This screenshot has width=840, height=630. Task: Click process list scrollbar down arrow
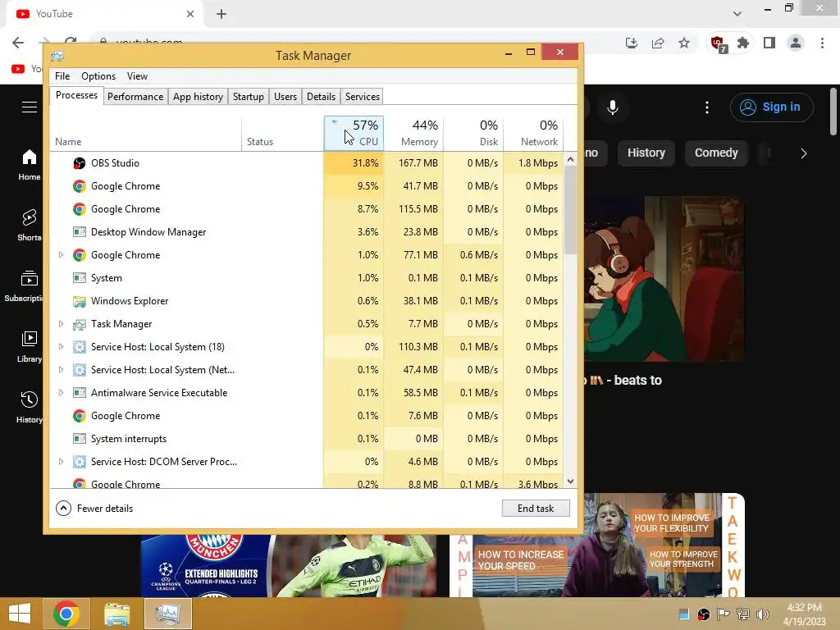pos(571,482)
